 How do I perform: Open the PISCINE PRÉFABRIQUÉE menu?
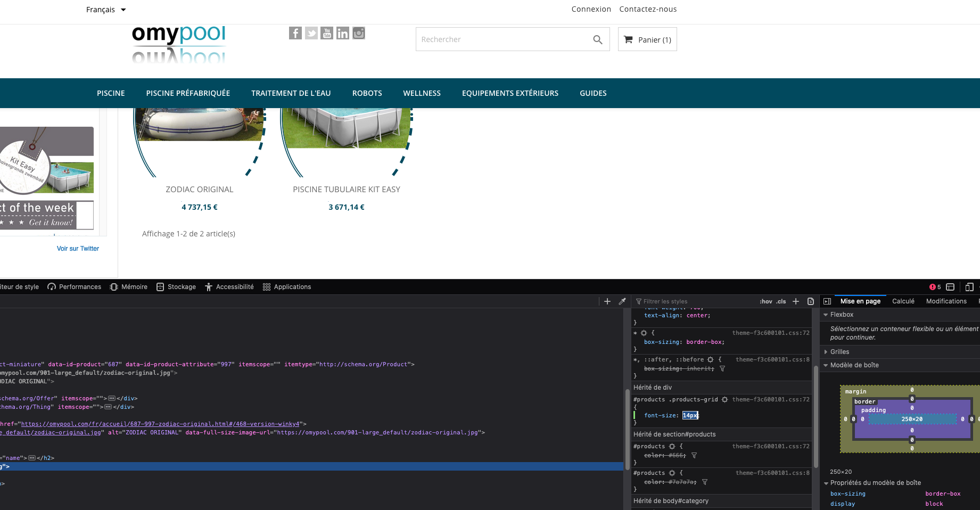[188, 93]
